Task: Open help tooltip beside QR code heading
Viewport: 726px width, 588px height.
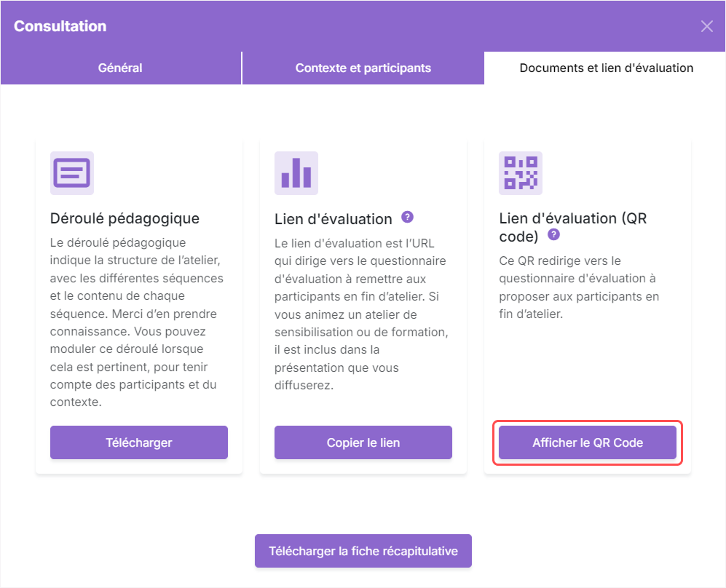Action: (x=553, y=234)
